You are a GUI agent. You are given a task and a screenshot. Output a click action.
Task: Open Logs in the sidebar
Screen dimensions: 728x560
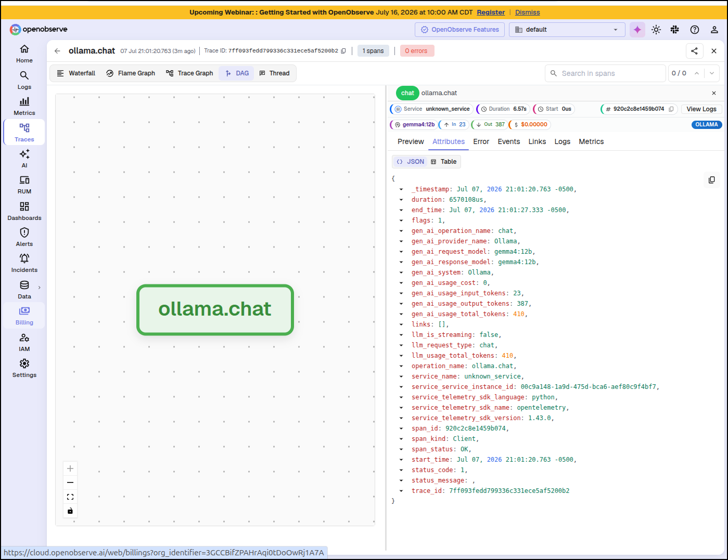click(x=24, y=80)
